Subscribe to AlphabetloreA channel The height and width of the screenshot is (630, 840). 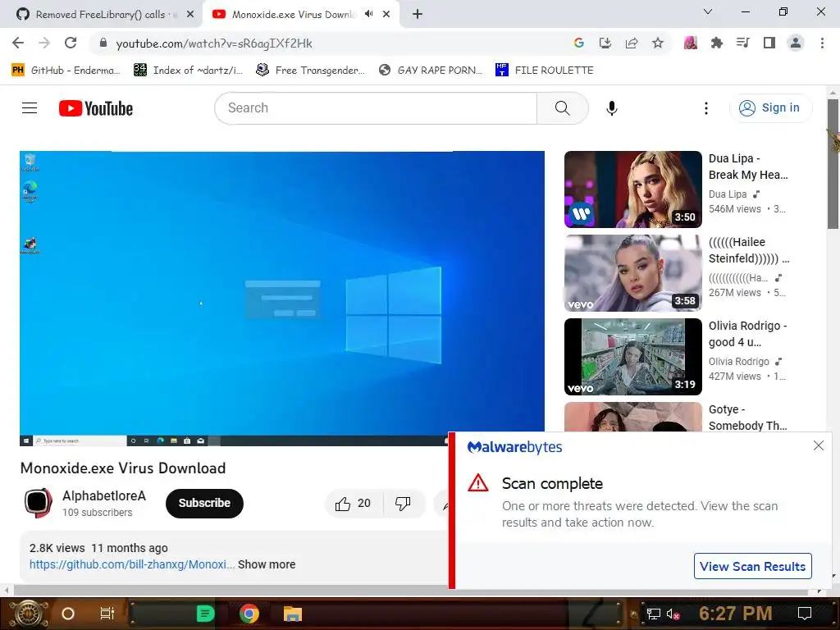[204, 504]
